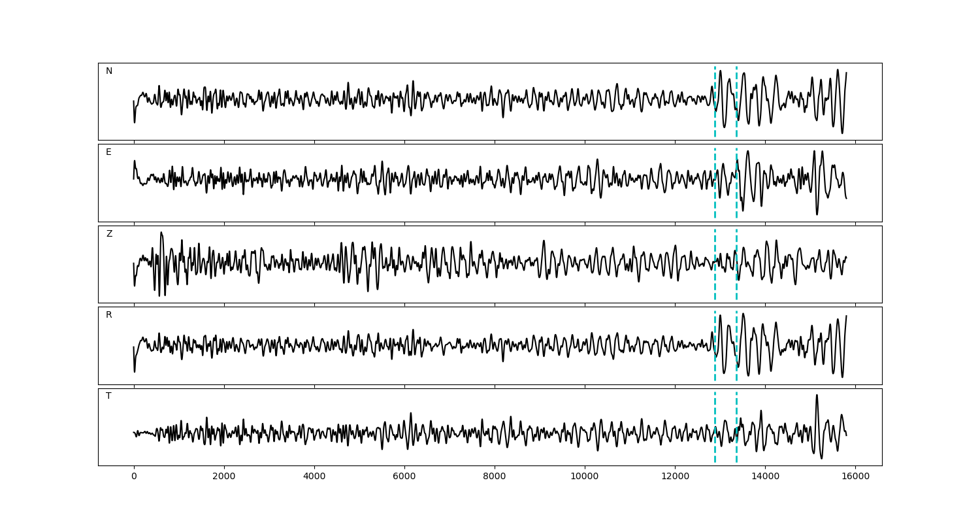Select the 12000 x-axis tick label
This screenshot has width=980, height=523.
[x=675, y=477]
